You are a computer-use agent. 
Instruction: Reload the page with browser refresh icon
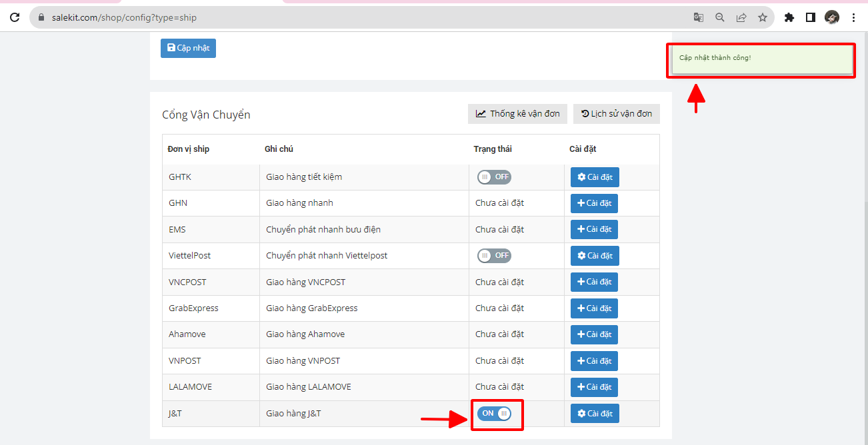15,18
